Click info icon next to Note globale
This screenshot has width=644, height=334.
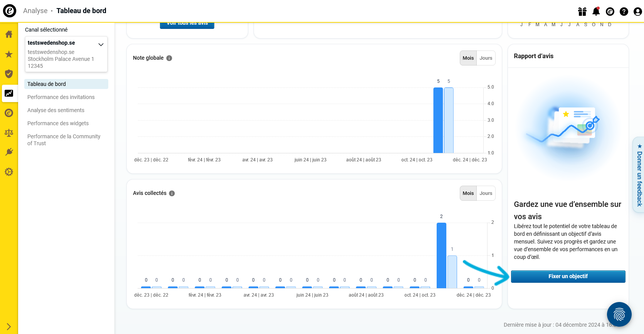click(169, 58)
